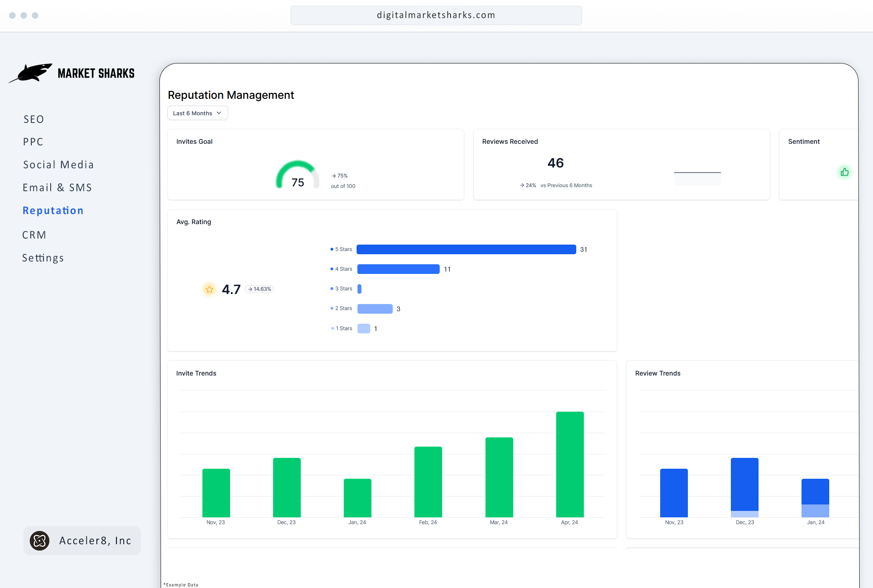
Task: Toggle the 2 Stars legend indicator
Action: (x=331, y=308)
